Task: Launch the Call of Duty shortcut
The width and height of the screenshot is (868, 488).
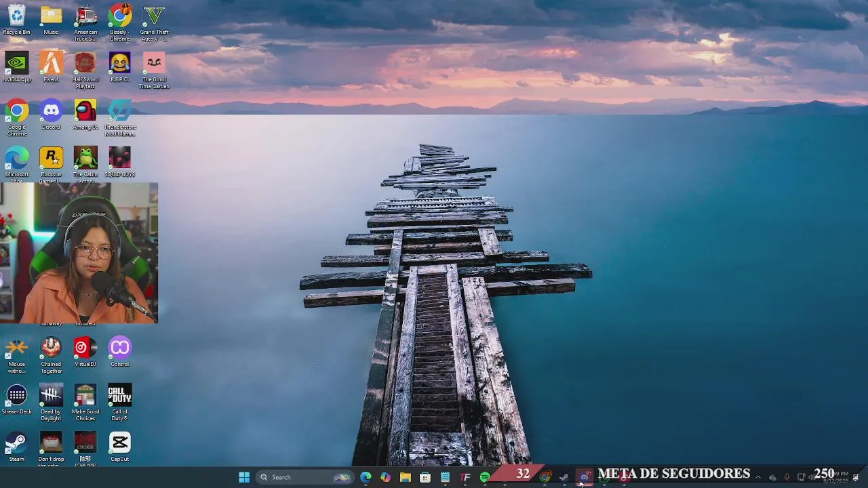Action: (x=119, y=403)
